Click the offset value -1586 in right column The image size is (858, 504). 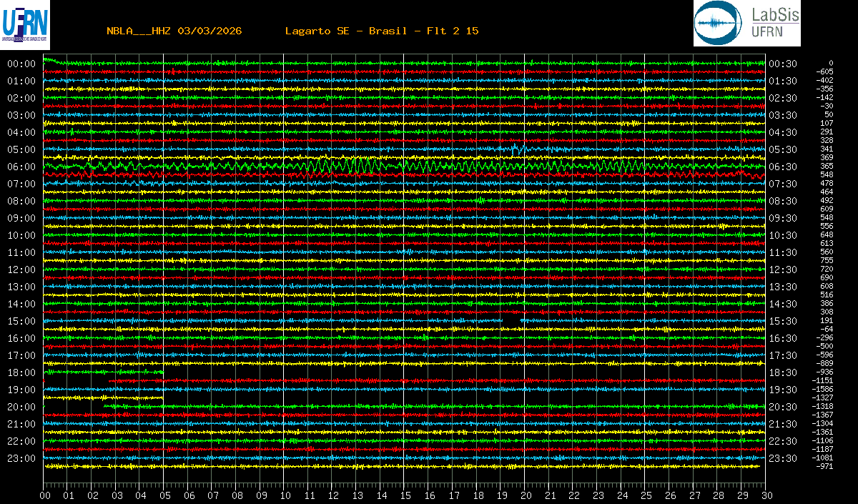[x=824, y=389]
